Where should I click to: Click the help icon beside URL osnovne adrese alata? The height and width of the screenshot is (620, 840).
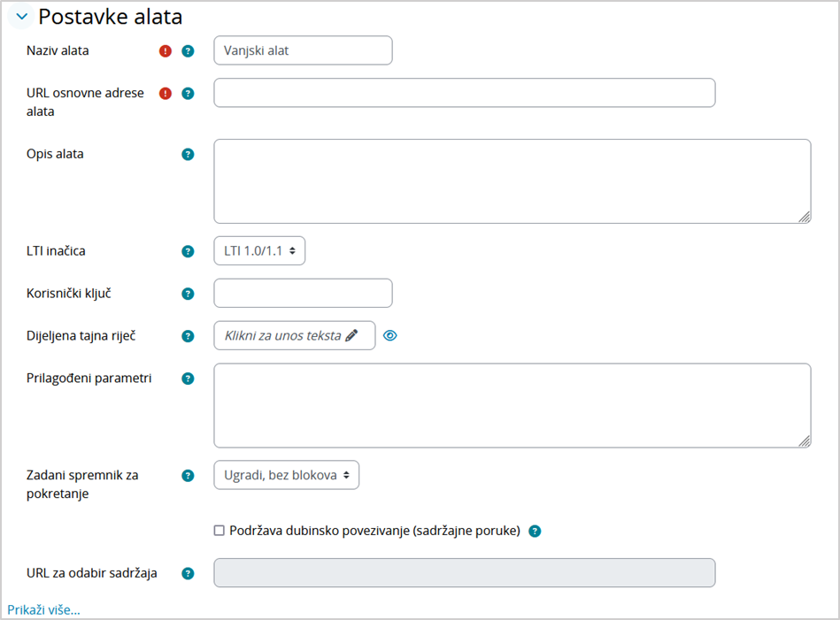coord(187,92)
